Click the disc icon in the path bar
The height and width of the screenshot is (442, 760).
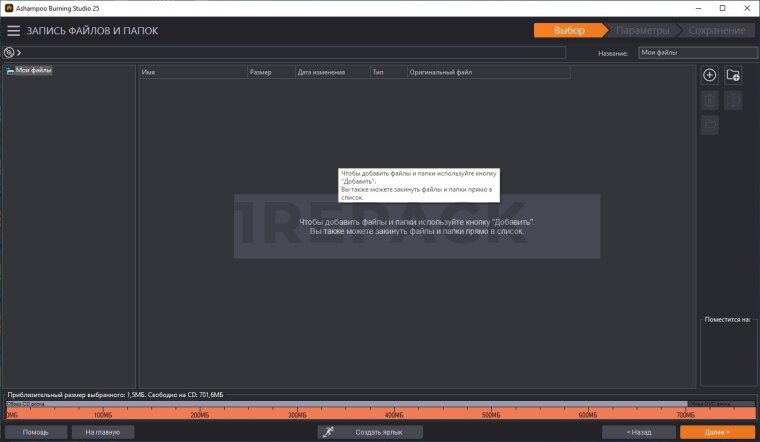pos(9,52)
